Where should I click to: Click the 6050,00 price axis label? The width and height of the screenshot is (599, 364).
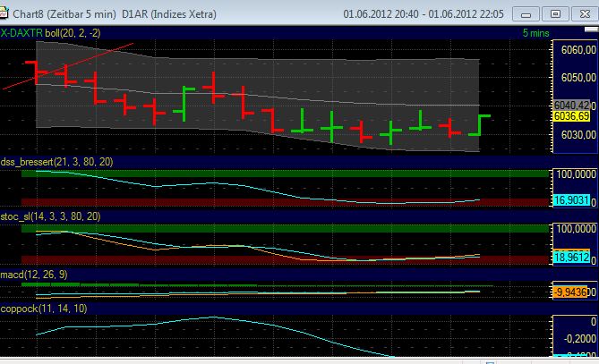pos(578,78)
